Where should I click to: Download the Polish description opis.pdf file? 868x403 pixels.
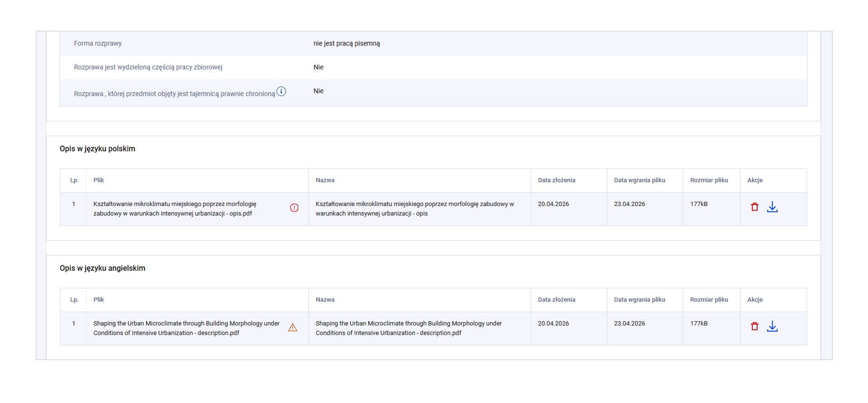[x=772, y=207]
